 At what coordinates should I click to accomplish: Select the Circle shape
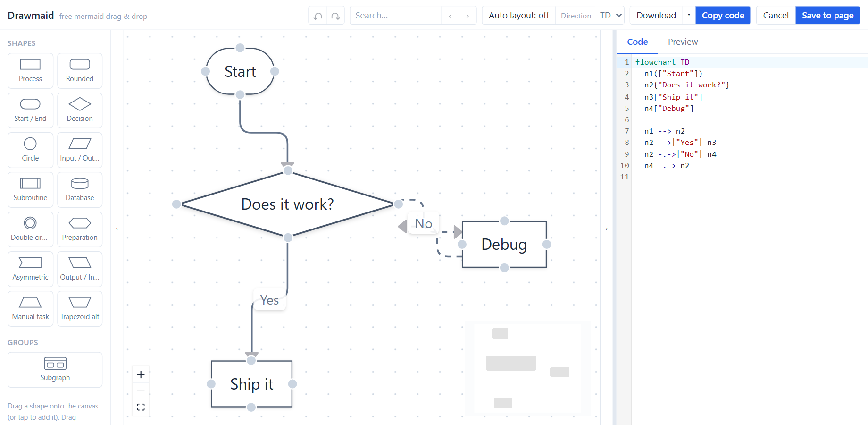pos(30,150)
